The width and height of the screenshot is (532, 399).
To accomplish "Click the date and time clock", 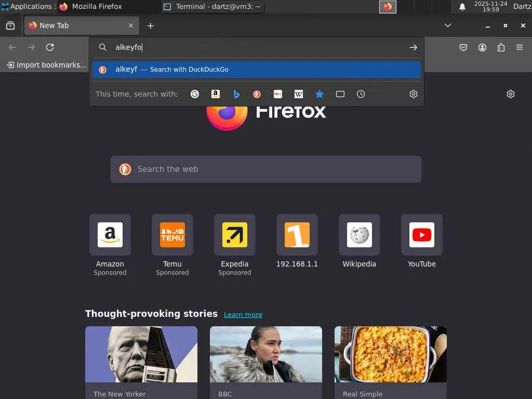I will 490,6.
